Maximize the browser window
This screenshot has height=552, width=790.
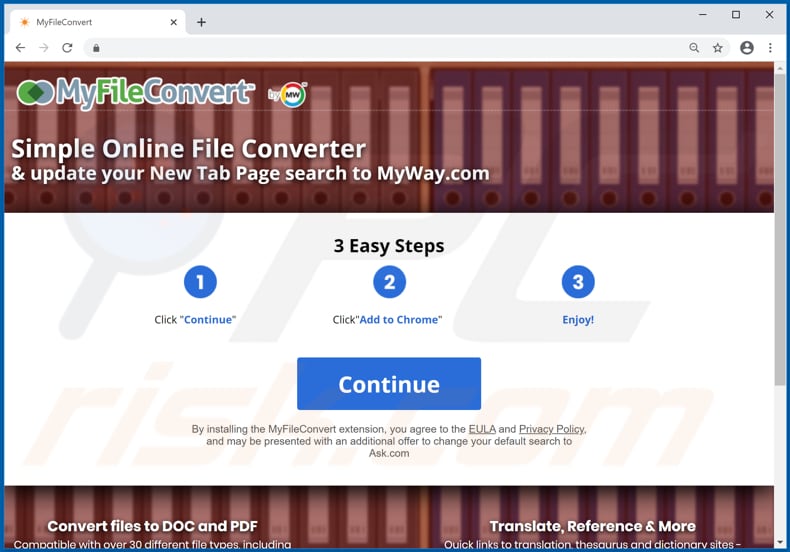pos(736,15)
